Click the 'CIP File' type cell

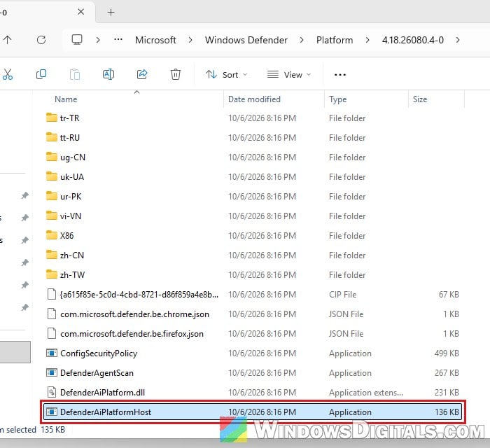pyautogui.click(x=342, y=295)
